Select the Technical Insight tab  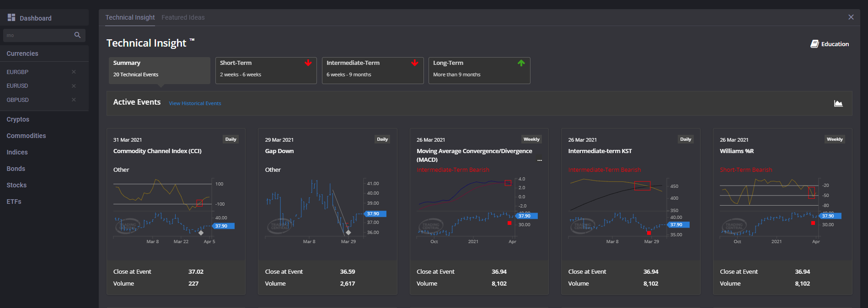pyautogui.click(x=130, y=17)
